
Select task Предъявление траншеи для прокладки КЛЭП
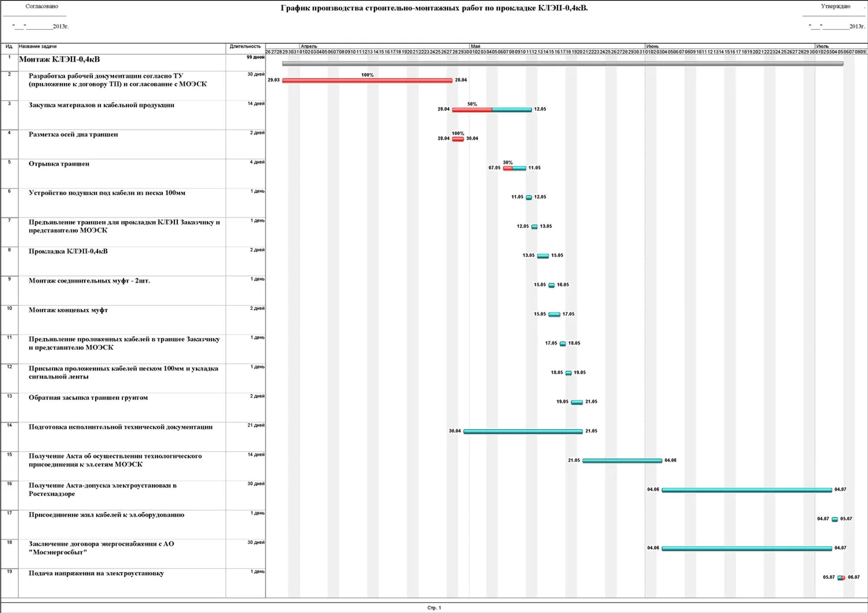[124, 226]
